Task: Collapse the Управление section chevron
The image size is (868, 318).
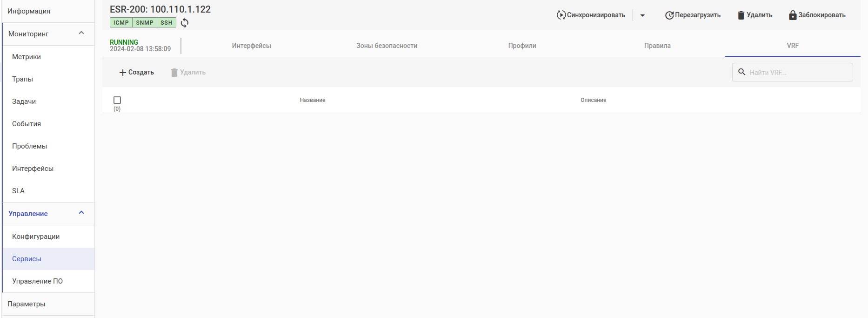Action: (x=81, y=213)
